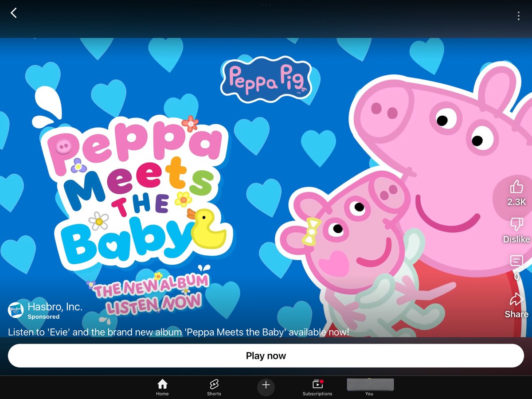532x399 pixels.
Task: Open the You profile tab
Action: tap(369, 387)
